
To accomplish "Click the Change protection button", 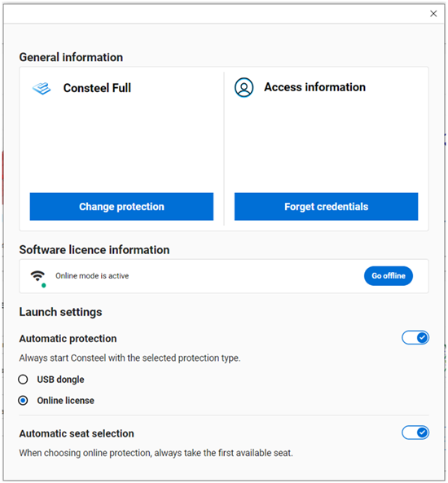I will pos(121,206).
